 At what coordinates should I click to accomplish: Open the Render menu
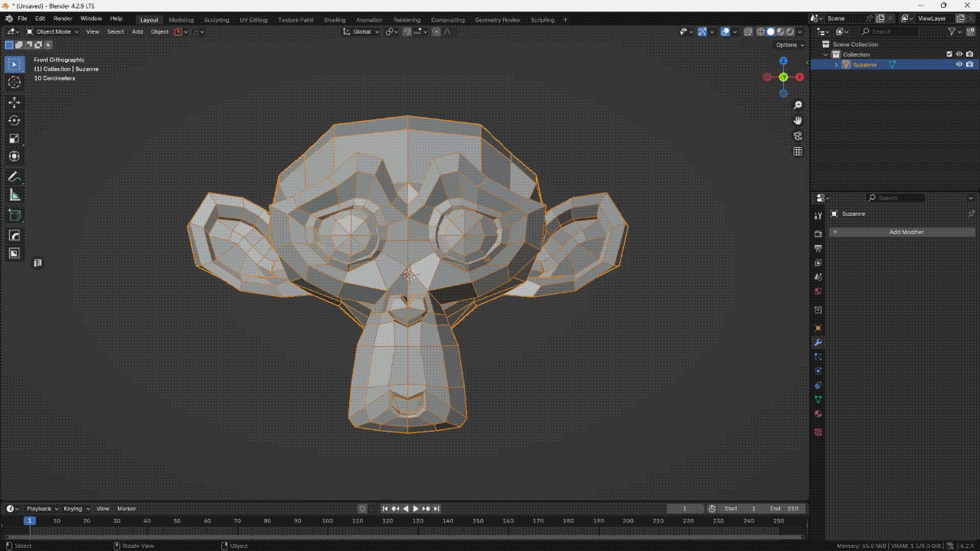click(63, 18)
